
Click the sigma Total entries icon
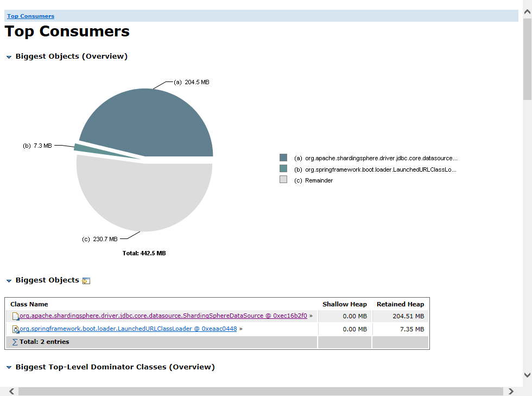[15, 342]
